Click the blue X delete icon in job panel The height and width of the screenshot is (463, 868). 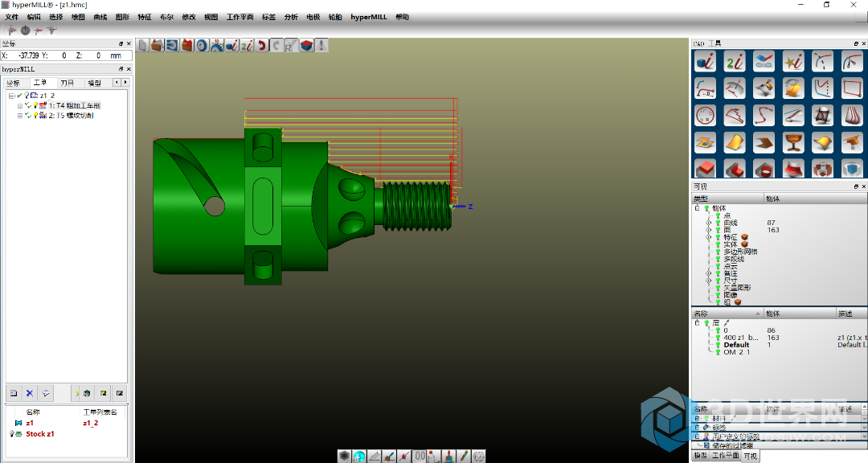(x=30, y=393)
